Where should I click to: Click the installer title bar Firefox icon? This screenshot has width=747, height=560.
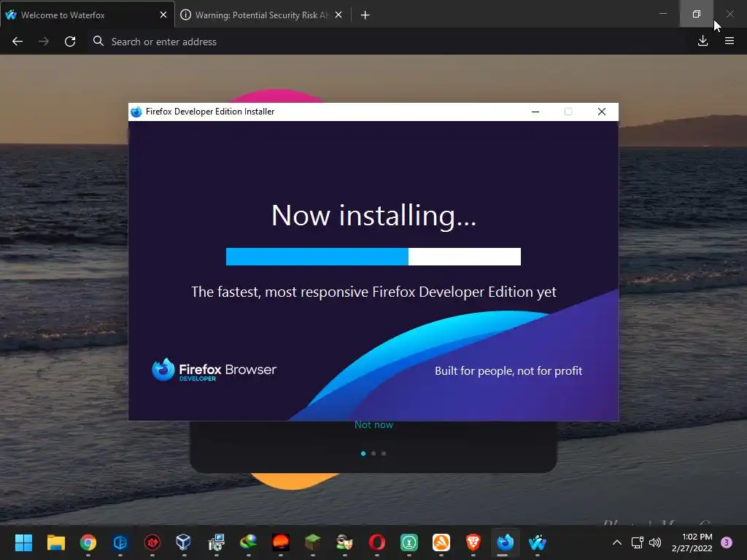136,112
